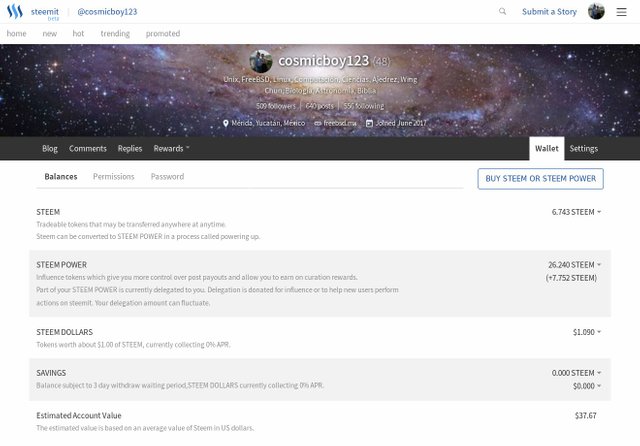Expand the 26.240 STEEM power dropdown
Image resolution: width=640 pixels, height=446 pixels.
point(574,265)
